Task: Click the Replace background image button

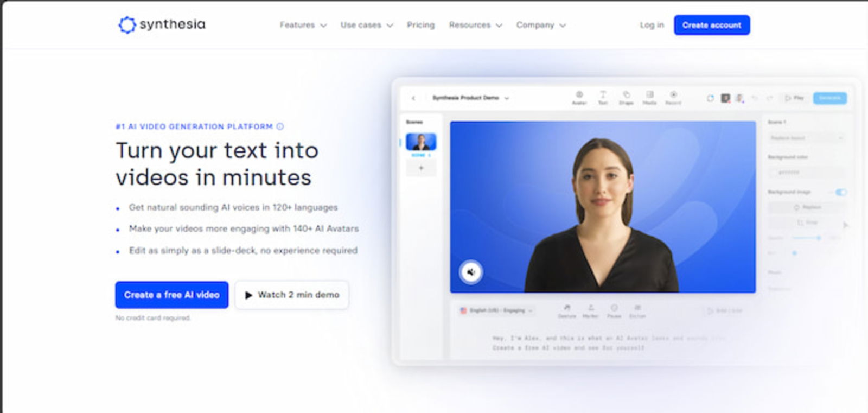Action: (807, 207)
